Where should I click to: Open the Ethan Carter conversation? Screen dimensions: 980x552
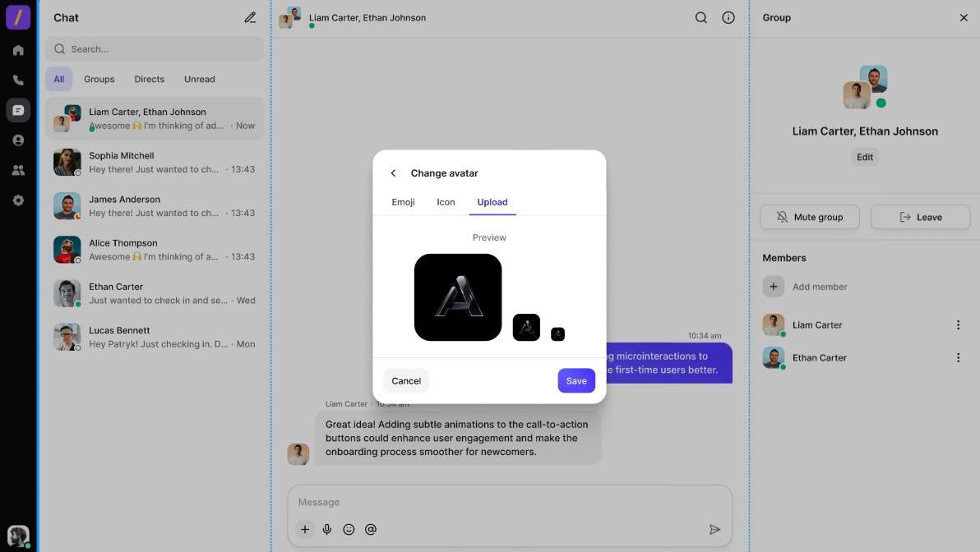click(x=155, y=293)
